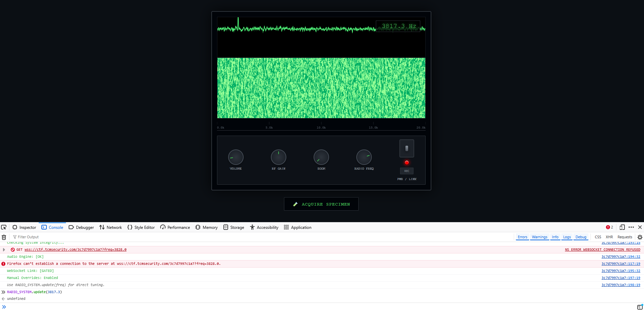Click the Radio Freq knob
The width and height of the screenshot is (644, 315).
click(x=364, y=157)
